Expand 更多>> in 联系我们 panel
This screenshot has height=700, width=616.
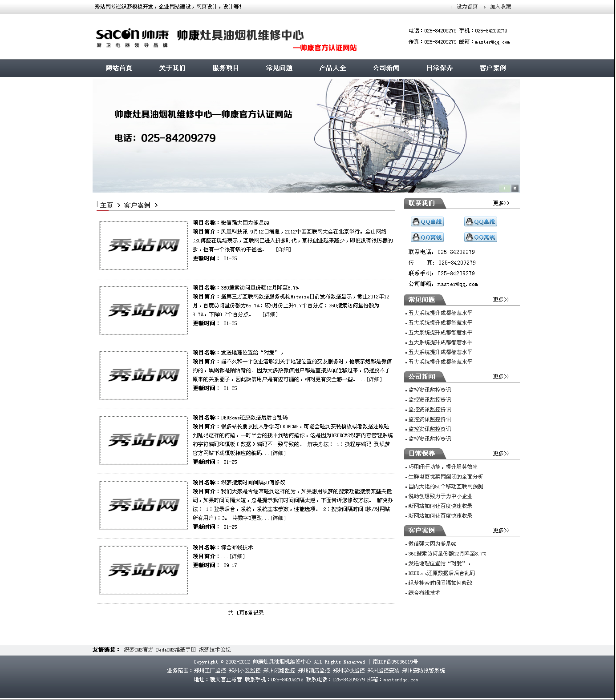501,203
